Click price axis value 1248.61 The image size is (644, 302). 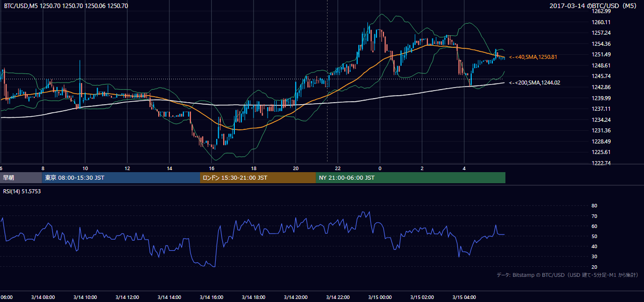click(601, 65)
